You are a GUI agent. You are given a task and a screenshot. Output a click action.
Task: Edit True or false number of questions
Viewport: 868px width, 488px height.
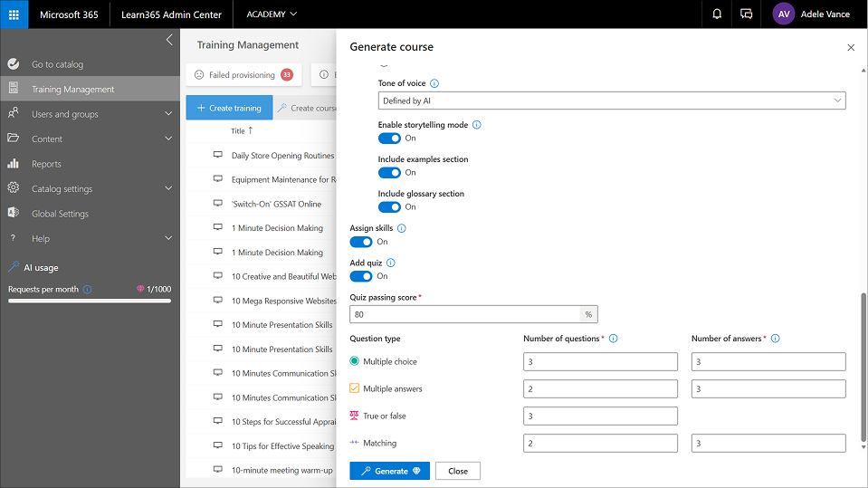tap(600, 416)
